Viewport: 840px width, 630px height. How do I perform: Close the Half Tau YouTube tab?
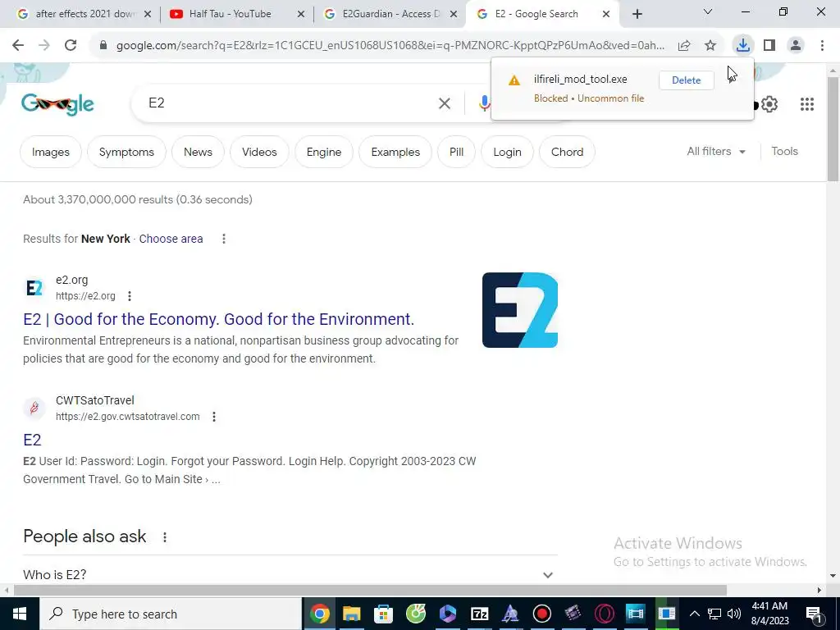pyautogui.click(x=301, y=15)
